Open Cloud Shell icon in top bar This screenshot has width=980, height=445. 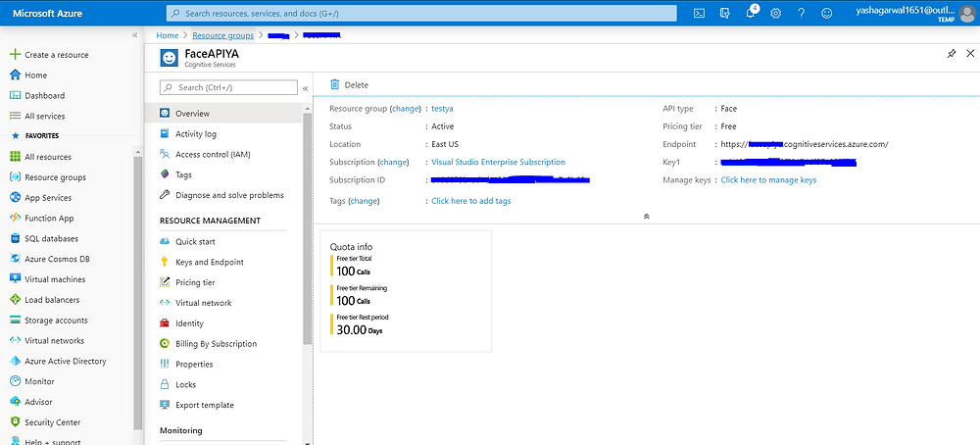(x=701, y=13)
